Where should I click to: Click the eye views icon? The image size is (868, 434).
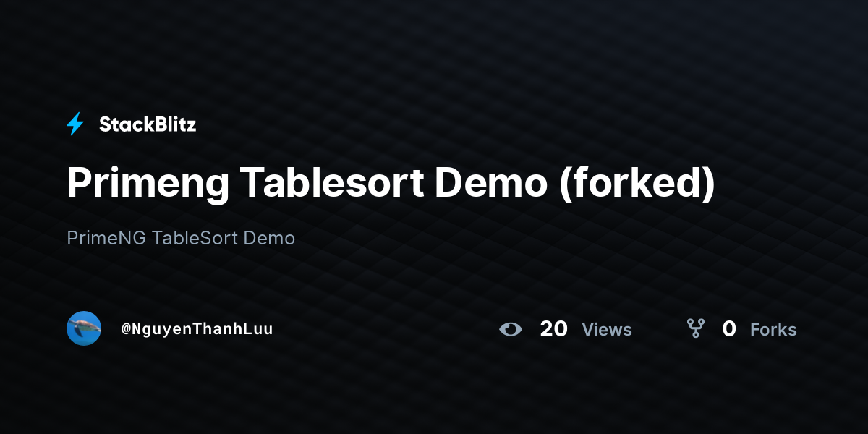(x=511, y=329)
